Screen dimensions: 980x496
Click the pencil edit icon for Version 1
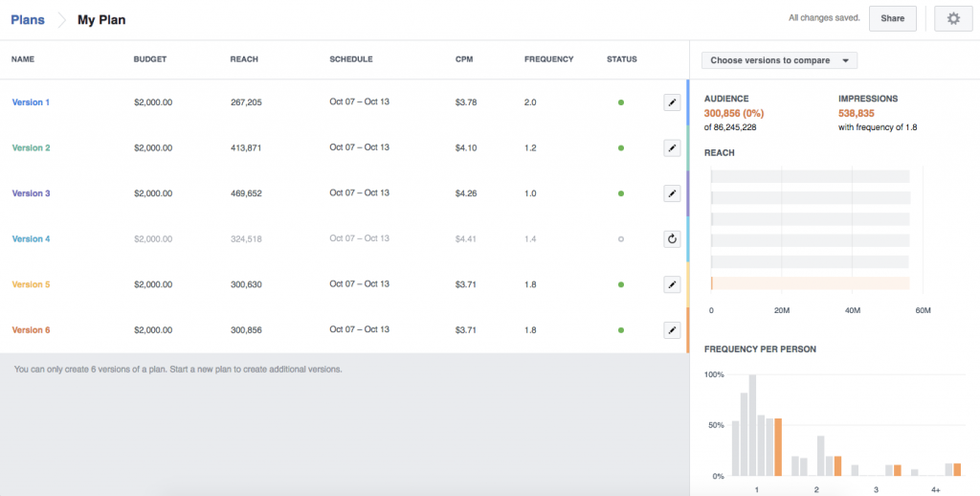(672, 102)
